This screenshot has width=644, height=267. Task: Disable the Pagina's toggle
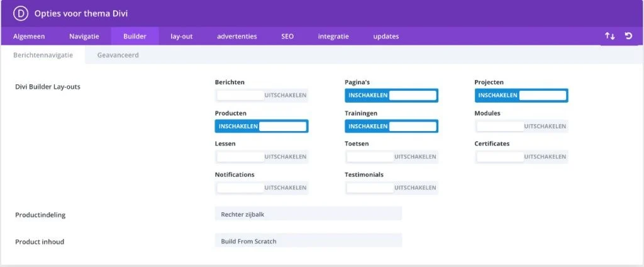coord(391,96)
